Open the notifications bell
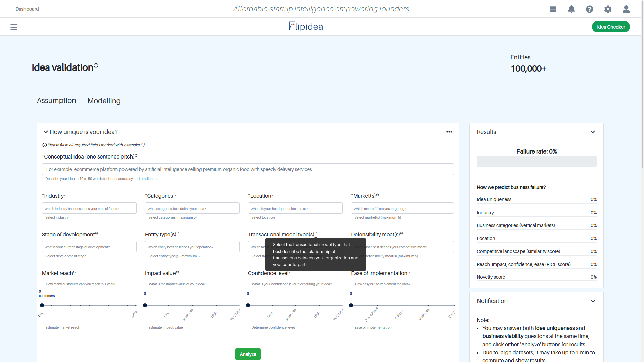 571,9
